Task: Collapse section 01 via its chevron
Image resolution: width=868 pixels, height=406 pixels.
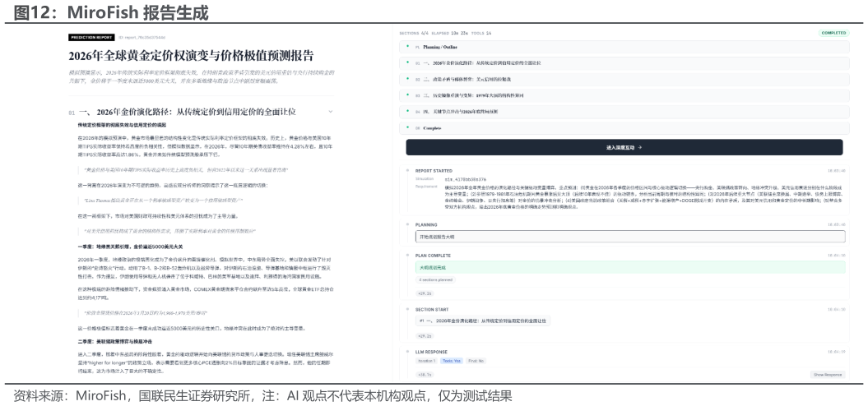Action: pos(331,112)
